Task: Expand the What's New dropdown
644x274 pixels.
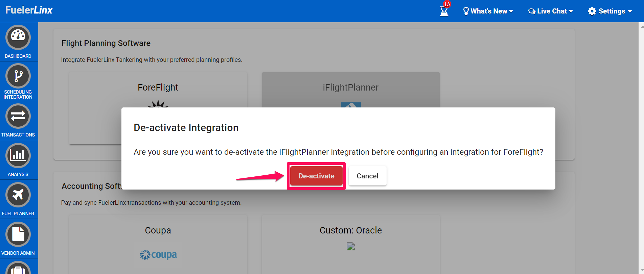Action: [488, 11]
